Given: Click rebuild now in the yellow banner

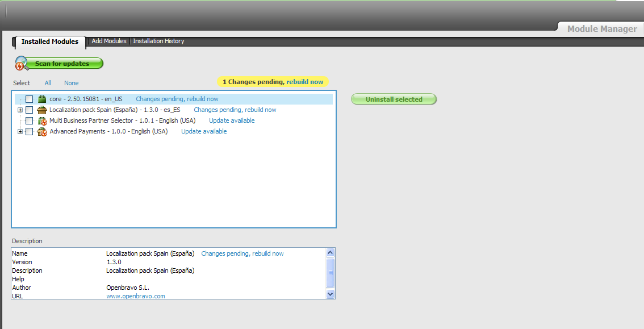Looking at the screenshot, I should [304, 82].
